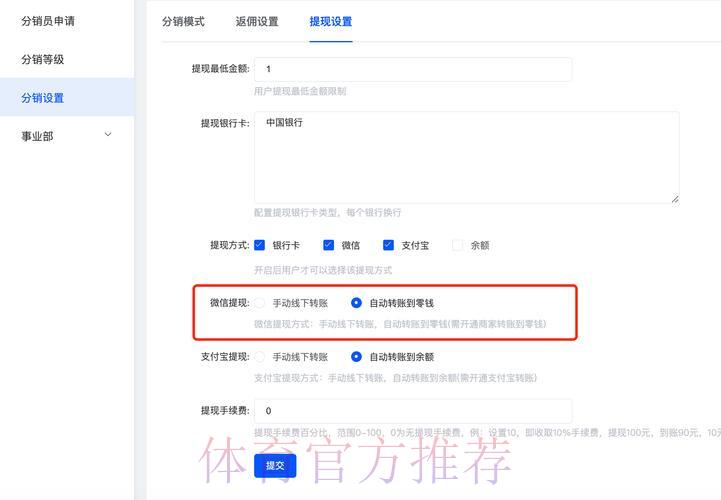Uncheck the 微信 withdrawal method
The image size is (721, 500).
pos(328,245)
